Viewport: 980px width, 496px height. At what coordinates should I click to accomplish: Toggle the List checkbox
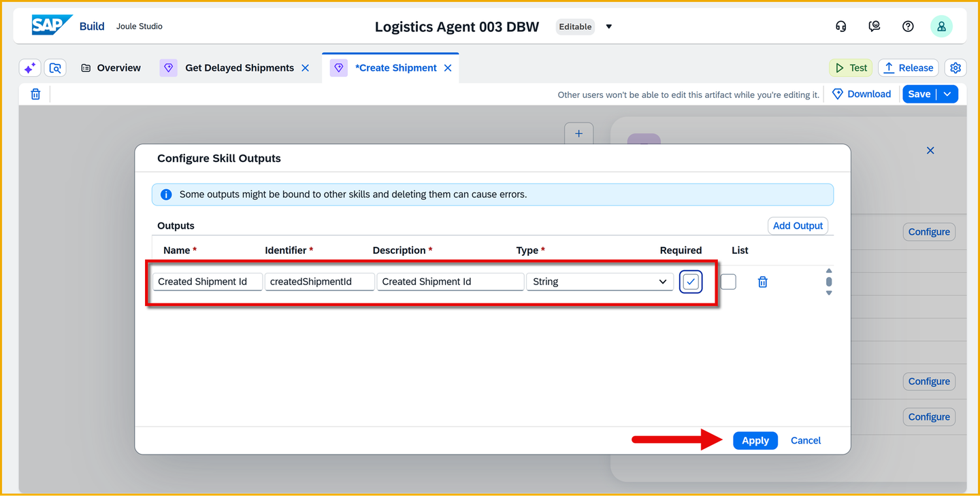pos(728,282)
